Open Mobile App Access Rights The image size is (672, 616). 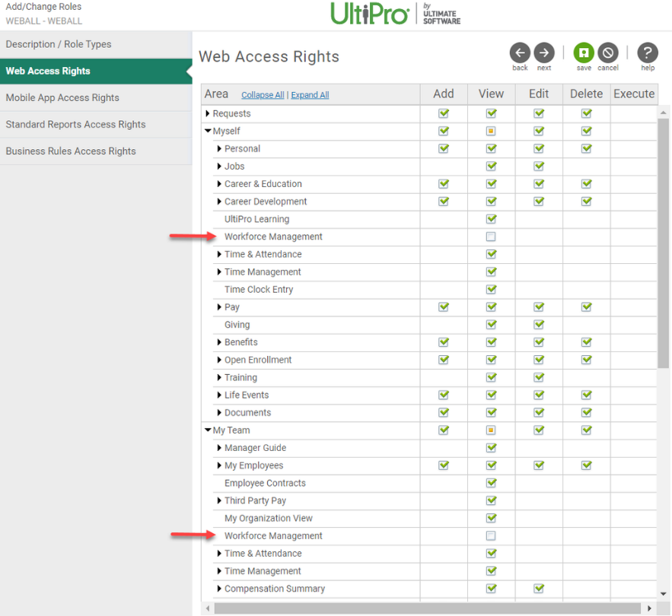[96, 97]
